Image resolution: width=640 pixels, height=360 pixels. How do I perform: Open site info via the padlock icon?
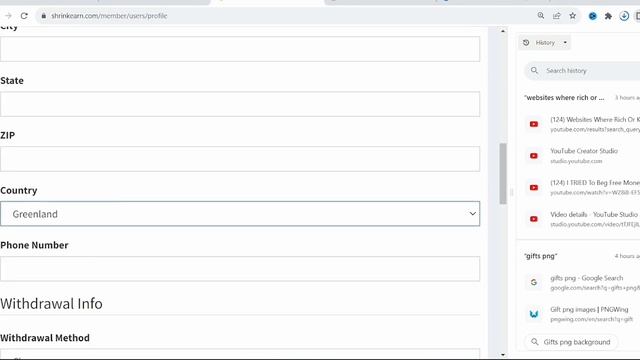pyautogui.click(x=44, y=16)
